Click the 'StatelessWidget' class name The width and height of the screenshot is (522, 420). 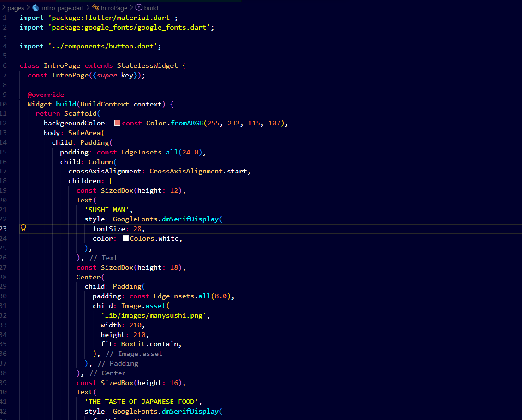tap(147, 65)
